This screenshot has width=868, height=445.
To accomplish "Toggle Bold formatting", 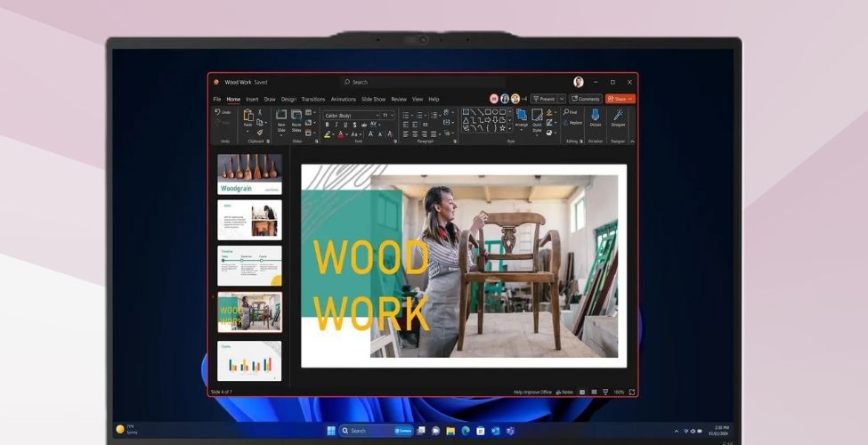I will tap(327, 125).
